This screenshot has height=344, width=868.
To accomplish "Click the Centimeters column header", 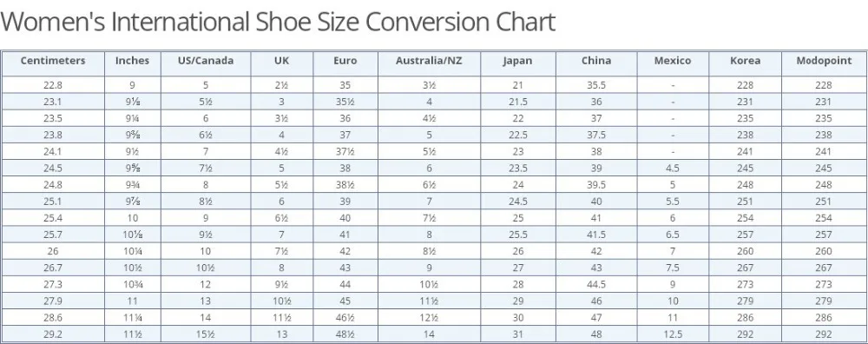I will pos(53,61).
